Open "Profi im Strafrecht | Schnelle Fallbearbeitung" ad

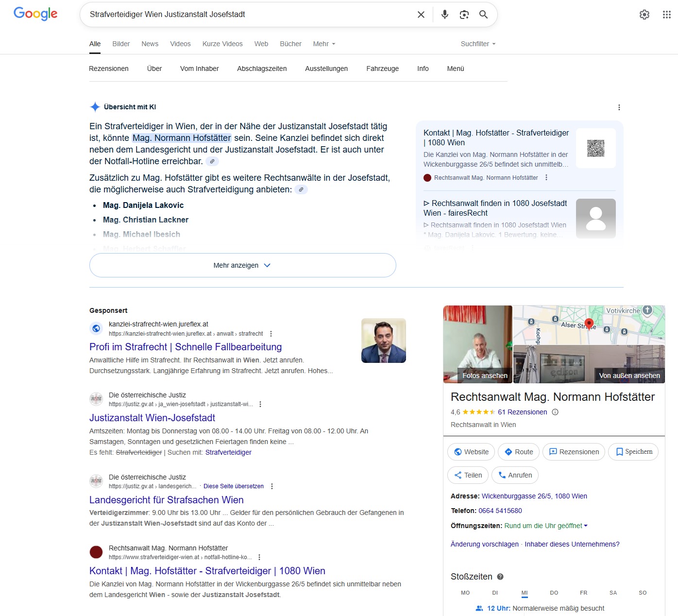tap(186, 347)
